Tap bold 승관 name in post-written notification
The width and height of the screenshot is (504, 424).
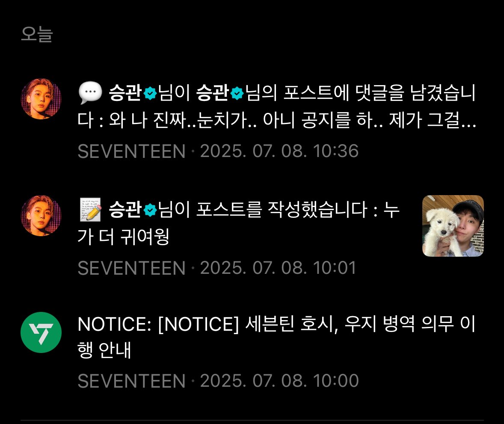click(x=125, y=210)
